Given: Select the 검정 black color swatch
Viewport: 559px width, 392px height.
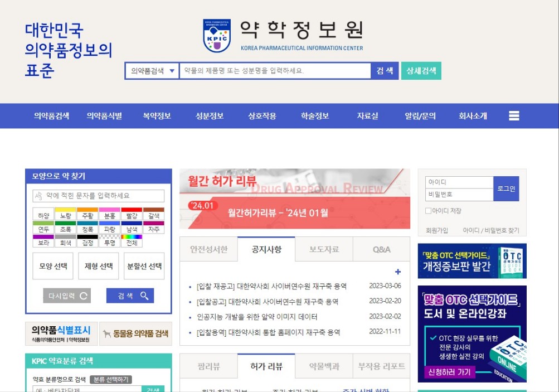Looking at the screenshot, I should coord(88,241).
